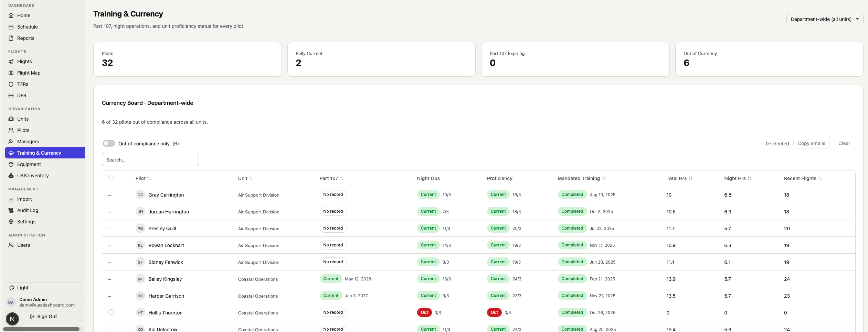
Task: Click Rowan Lockhart's 'No record' badge
Action: pos(333,245)
